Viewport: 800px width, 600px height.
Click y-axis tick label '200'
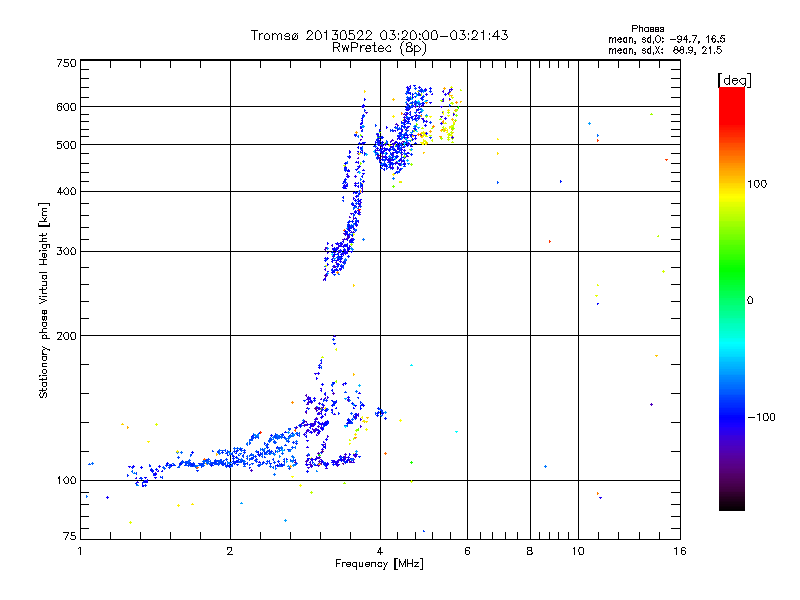point(66,336)
